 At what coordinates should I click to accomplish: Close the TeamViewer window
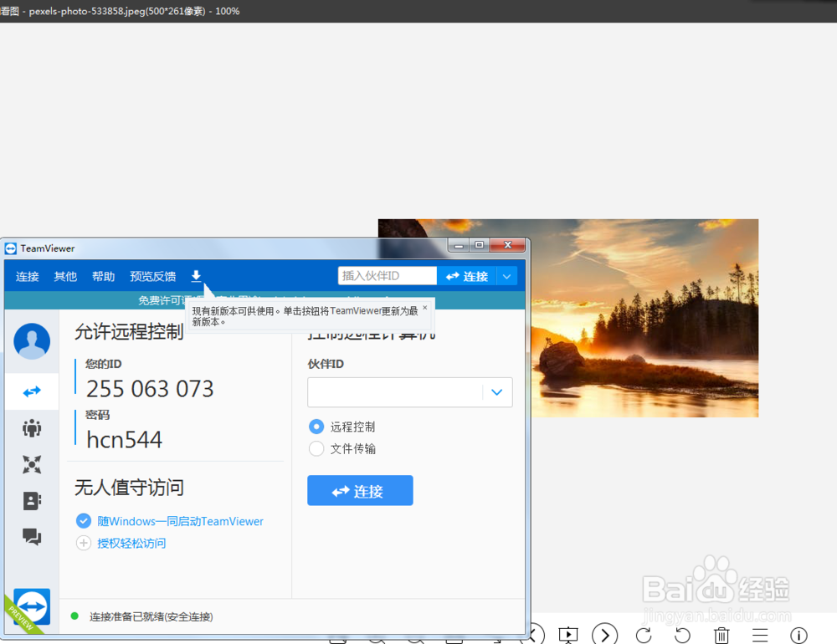(508, 245)
